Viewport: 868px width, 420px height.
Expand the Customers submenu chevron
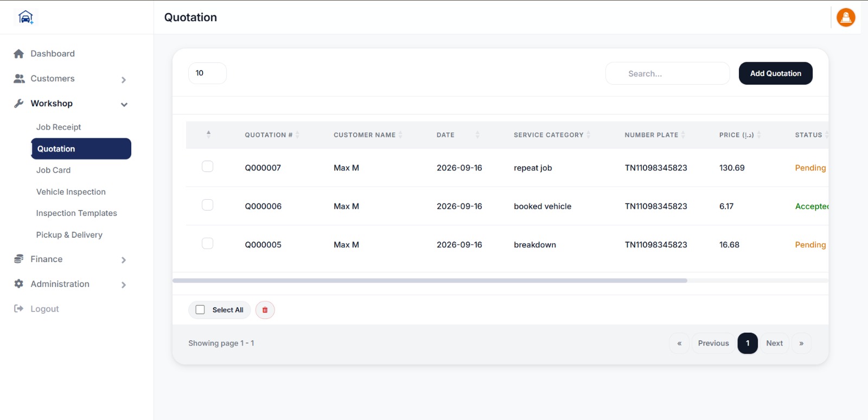point(124,80)
